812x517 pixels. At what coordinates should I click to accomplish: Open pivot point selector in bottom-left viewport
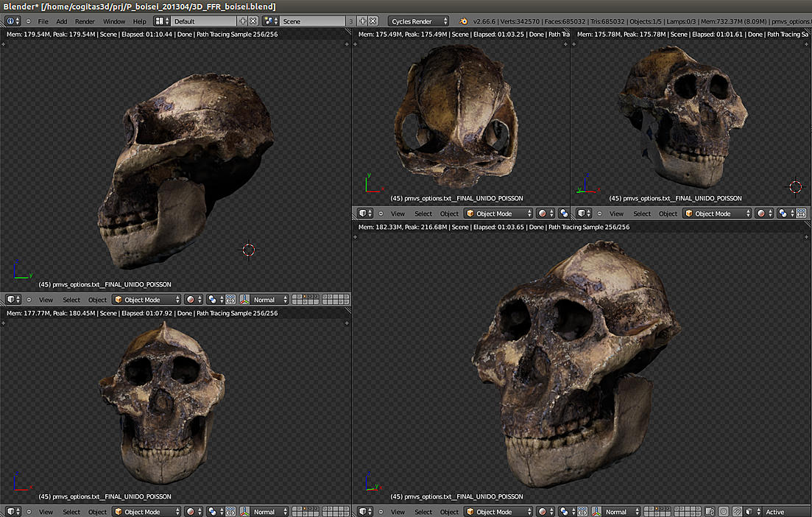pos(214,512)
